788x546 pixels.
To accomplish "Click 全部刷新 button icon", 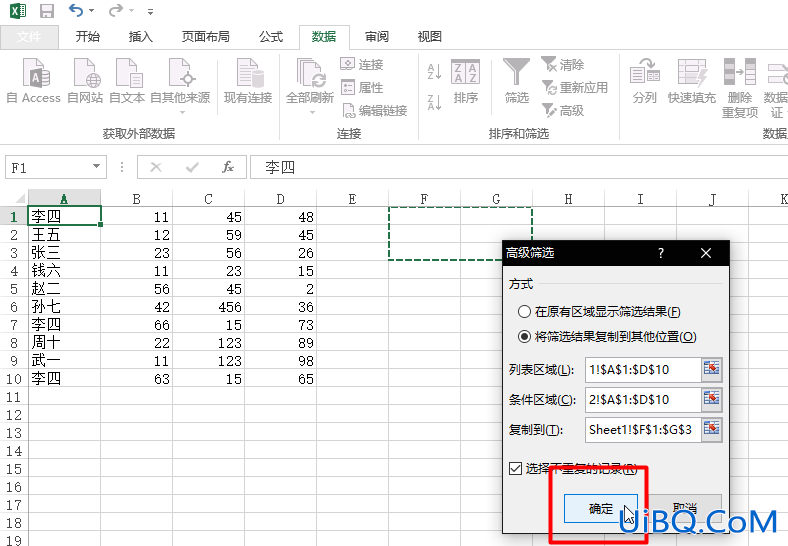I will point(311,73).
